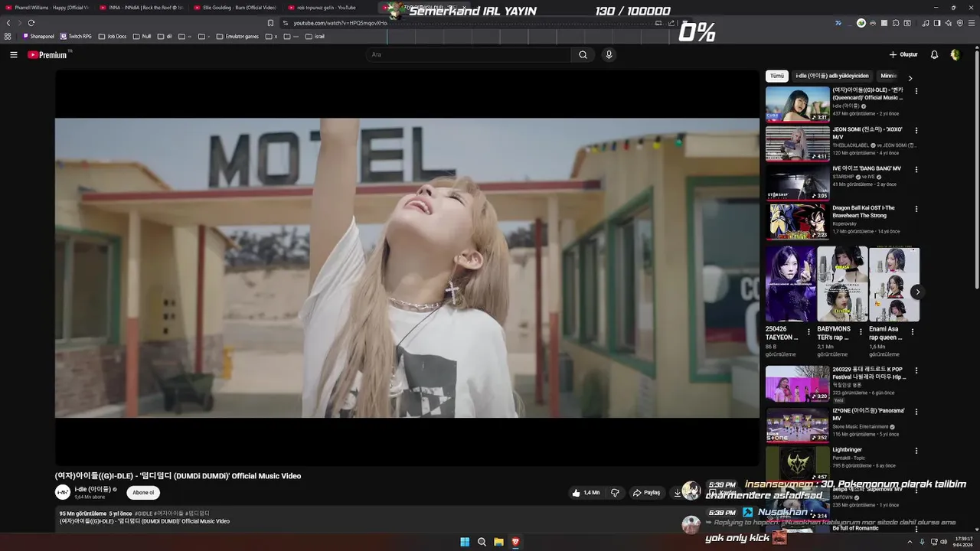Click the Oluştur create button
This screenshot has width=980, height=551.
pos(903,55)
